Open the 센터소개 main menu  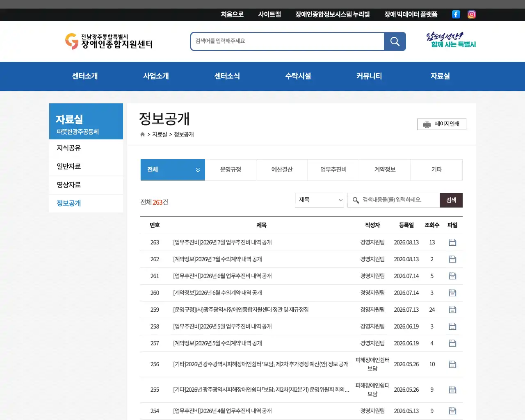coord(85,76)
